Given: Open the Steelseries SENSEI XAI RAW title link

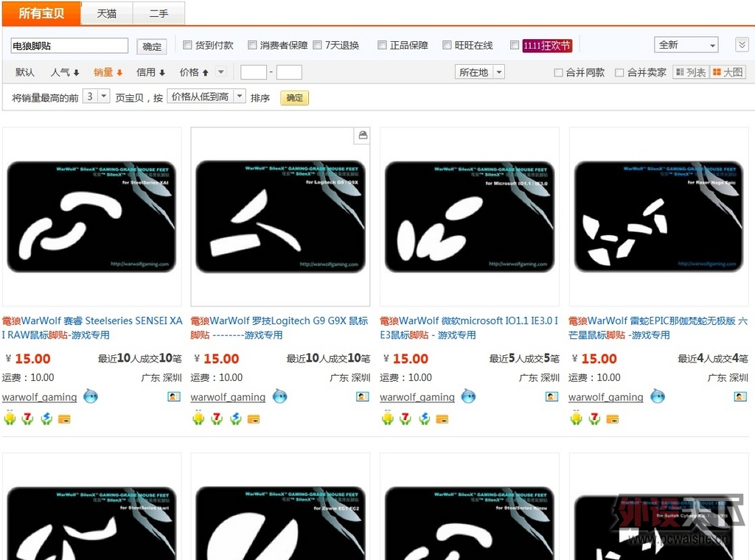Looking at the screenshot, I should pyautogui.click(x=91, y=328).
